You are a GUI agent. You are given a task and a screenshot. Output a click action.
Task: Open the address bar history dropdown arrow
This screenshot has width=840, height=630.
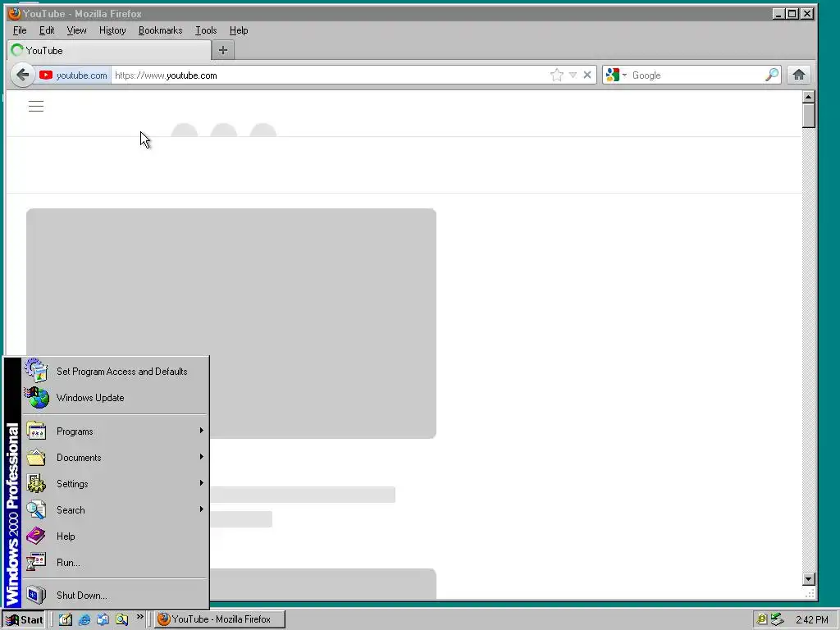[573, 75]
